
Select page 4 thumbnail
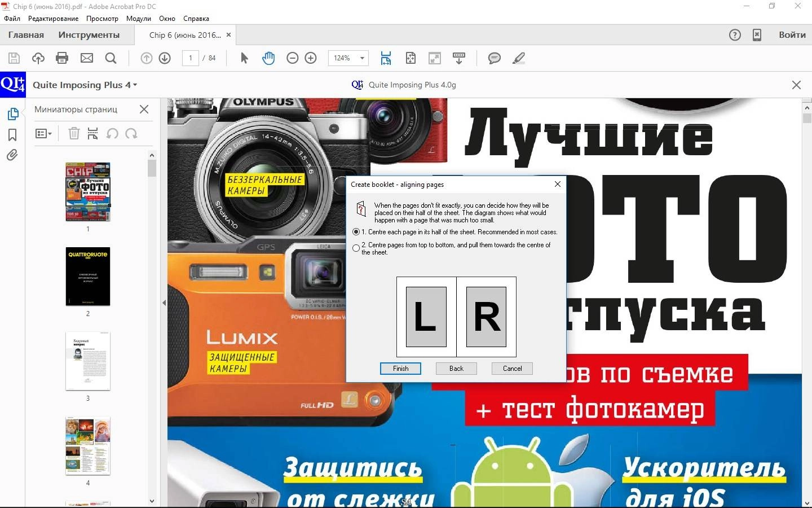tap(88, 446)
